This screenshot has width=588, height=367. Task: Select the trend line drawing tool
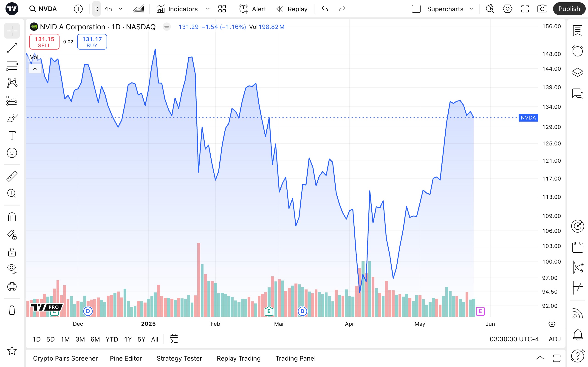(x=12, y=48)
